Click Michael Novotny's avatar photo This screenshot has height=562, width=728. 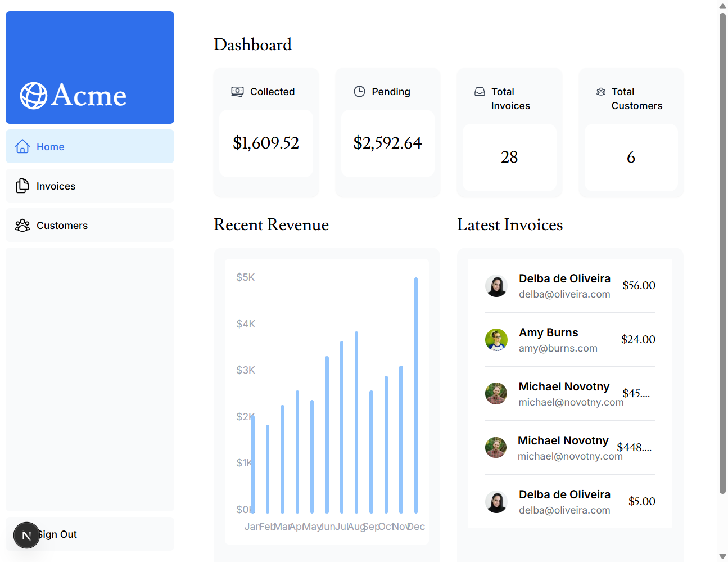[496, 394]
